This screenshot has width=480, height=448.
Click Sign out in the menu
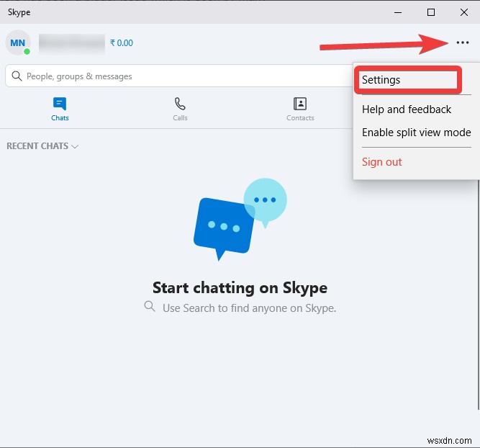tap(381, 162)
